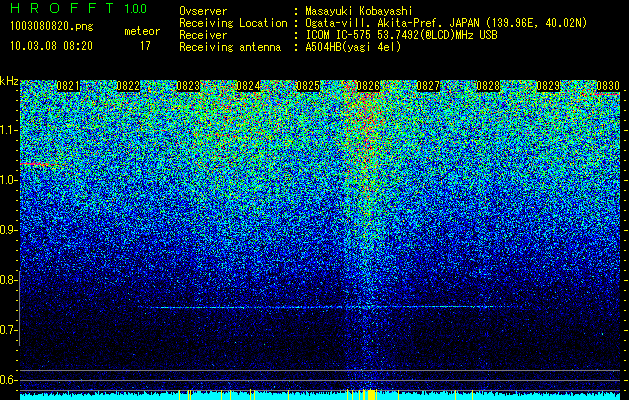Select the file name 1003080820.png

point(52,27)
